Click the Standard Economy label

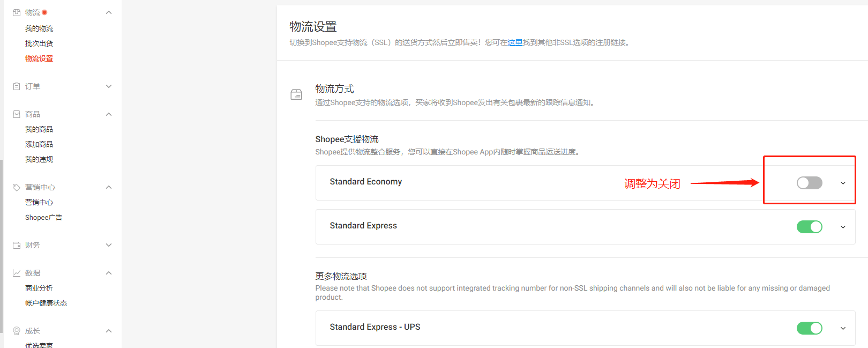[366, 182]
